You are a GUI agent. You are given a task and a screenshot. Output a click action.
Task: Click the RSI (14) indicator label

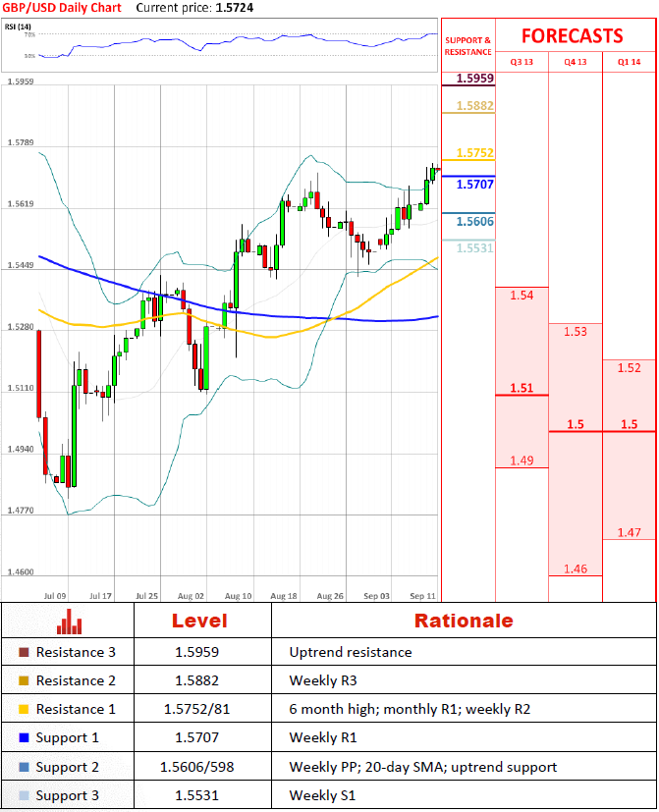click(x=17, y=26)
